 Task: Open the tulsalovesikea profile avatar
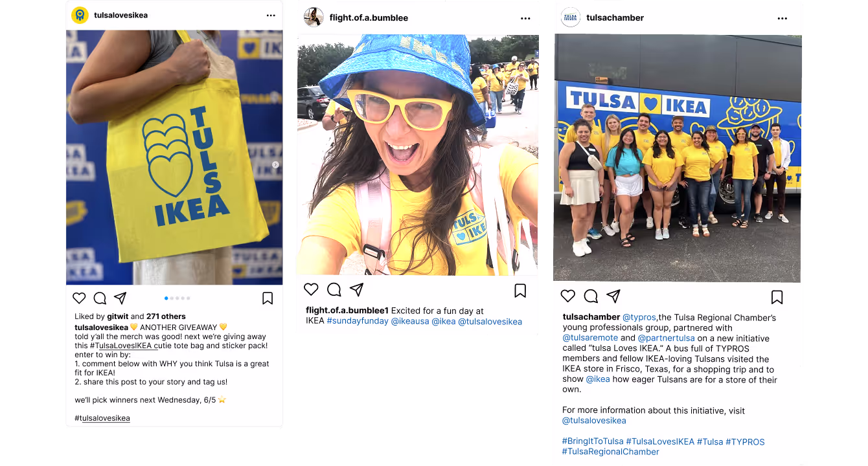(80, 15)
